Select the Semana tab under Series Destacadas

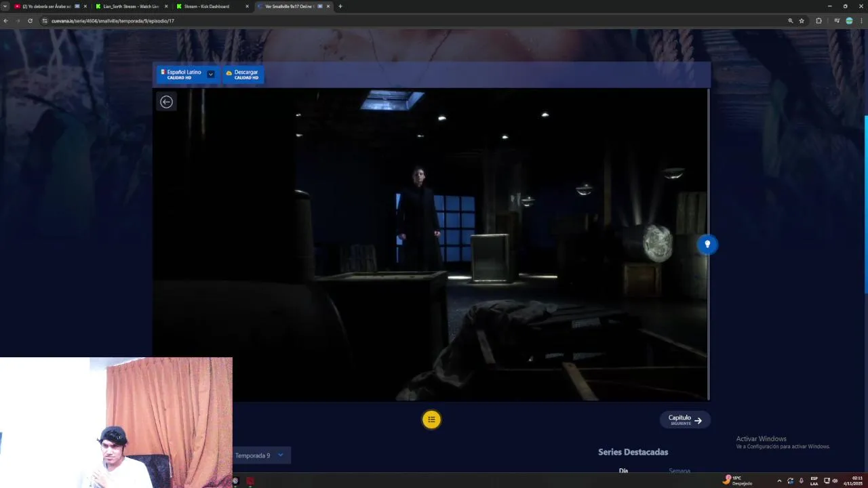click(679, 470)
